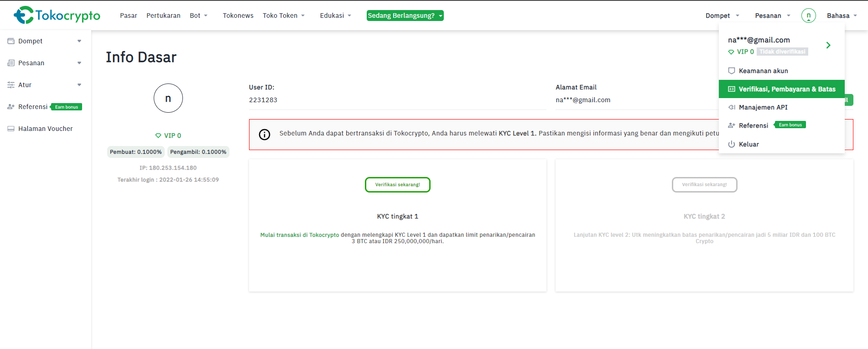Viewport: 868px width, 349px height.
Task: Click the Tokocrypto logo
Action: coord(57,15)
